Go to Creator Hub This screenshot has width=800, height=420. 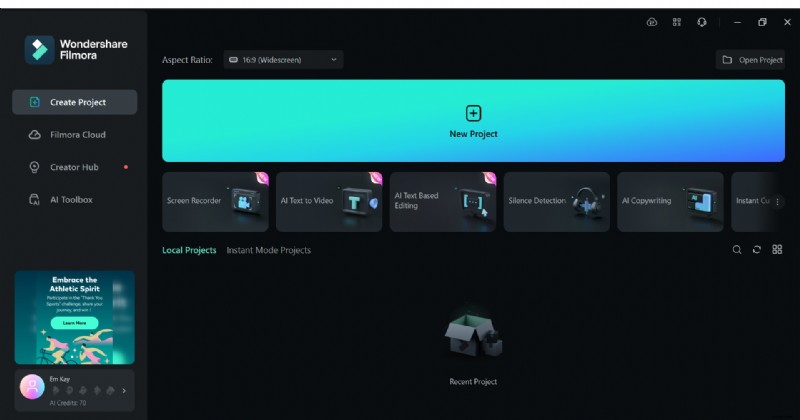tap(74, 167)
